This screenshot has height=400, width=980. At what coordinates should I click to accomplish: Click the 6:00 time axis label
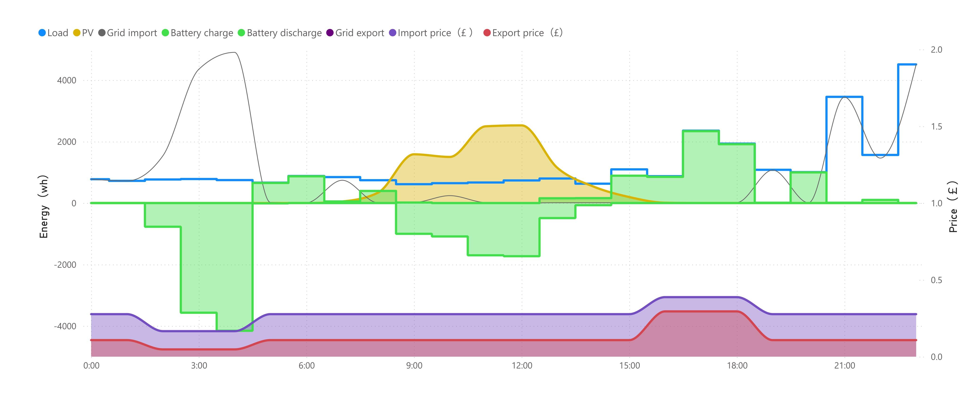pos(307,366)
